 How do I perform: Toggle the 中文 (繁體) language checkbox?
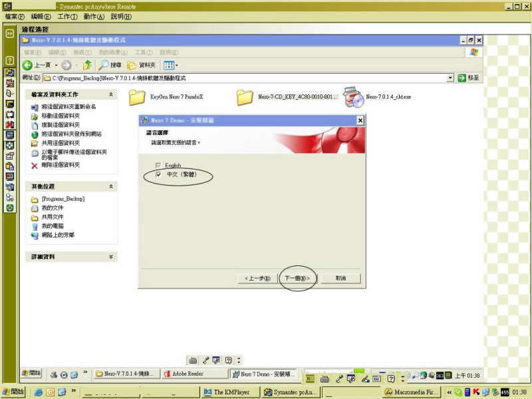[158, 174]
